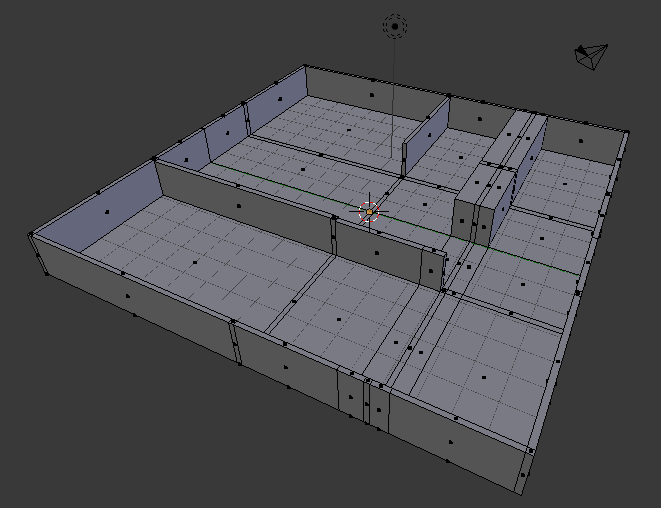Screen dimensions: 661x508
Task: Click the 3D cursor at the model's origin
Action: (x=369, y=212)
